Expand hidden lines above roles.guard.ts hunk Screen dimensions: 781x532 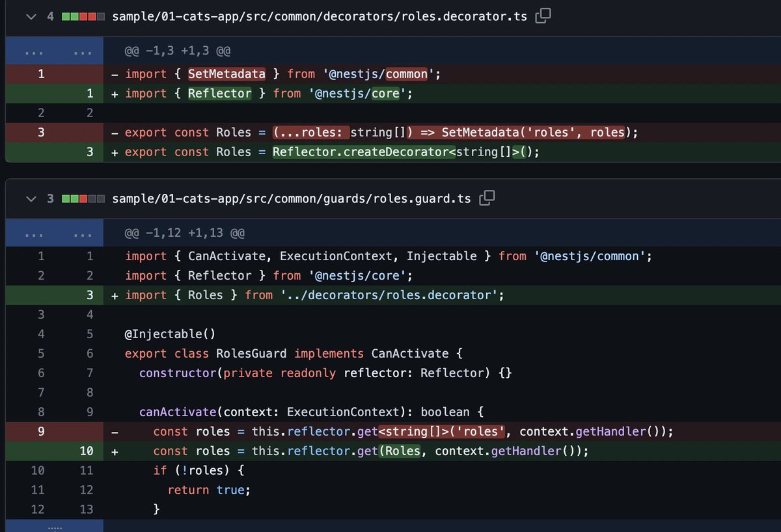[x=55, y=232]
